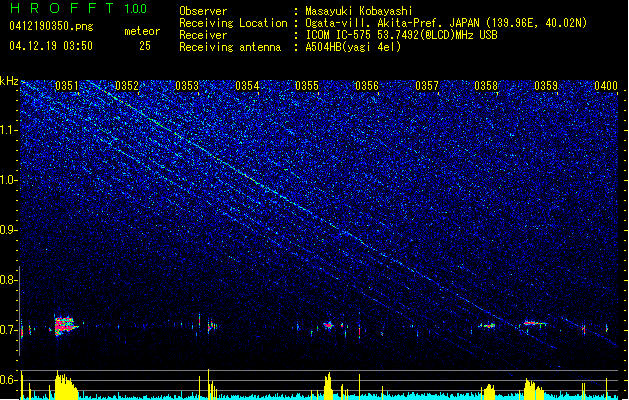Click the time marker 0400
The width and height of the screenshot is (629, 400).
(x=606, y=86)
